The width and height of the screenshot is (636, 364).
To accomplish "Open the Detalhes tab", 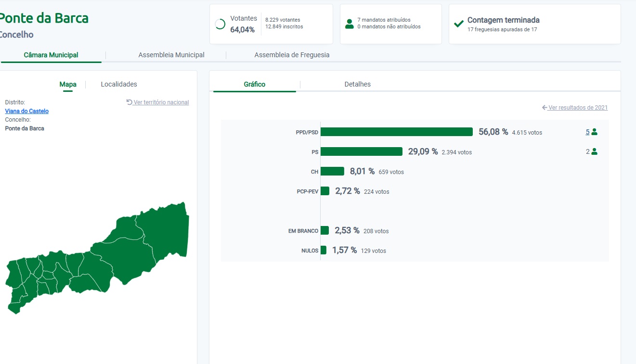I will (x=358, y=84).
